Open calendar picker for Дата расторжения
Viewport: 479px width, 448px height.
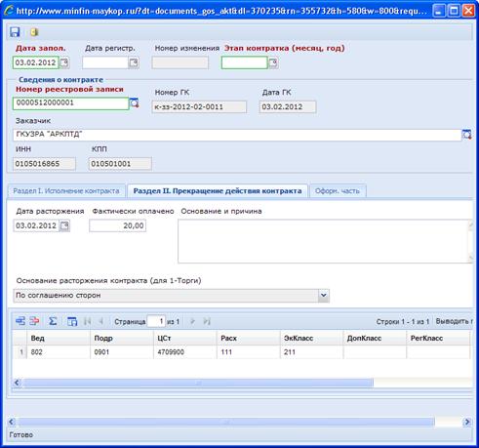click(x=64, y=225)
